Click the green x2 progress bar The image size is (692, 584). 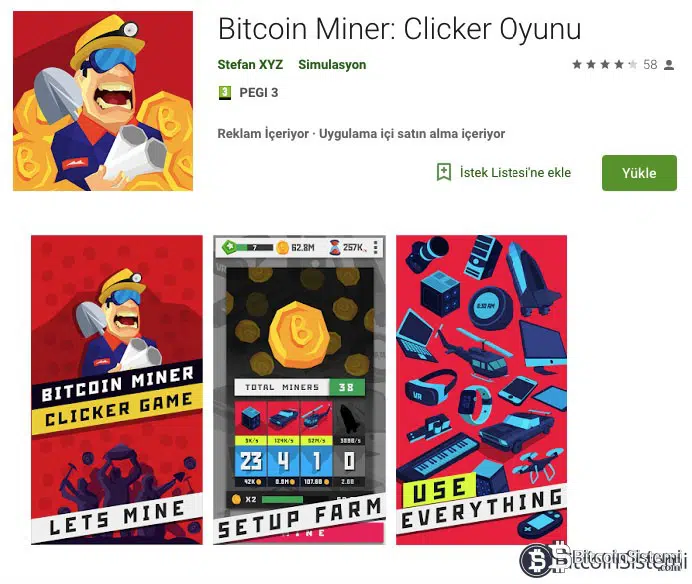(x=282, y=499)
